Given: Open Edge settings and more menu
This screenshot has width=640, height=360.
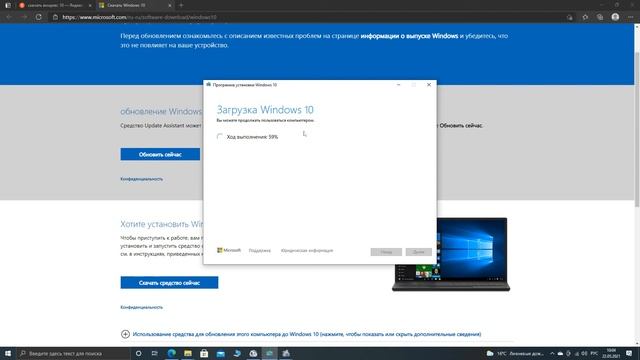Looking at the screenshot, I should point(631,17).
